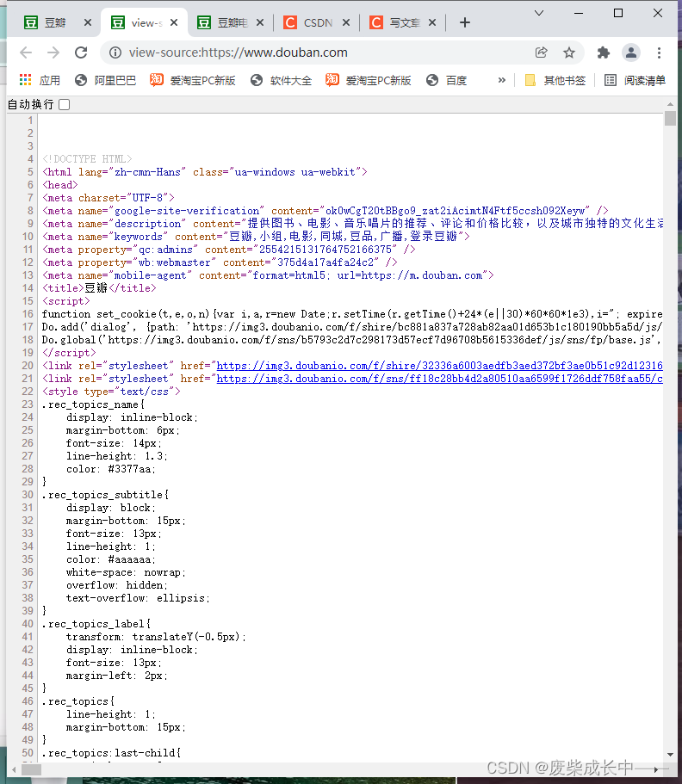Open the Extensions puzzle icon

(x=604, y=52)
